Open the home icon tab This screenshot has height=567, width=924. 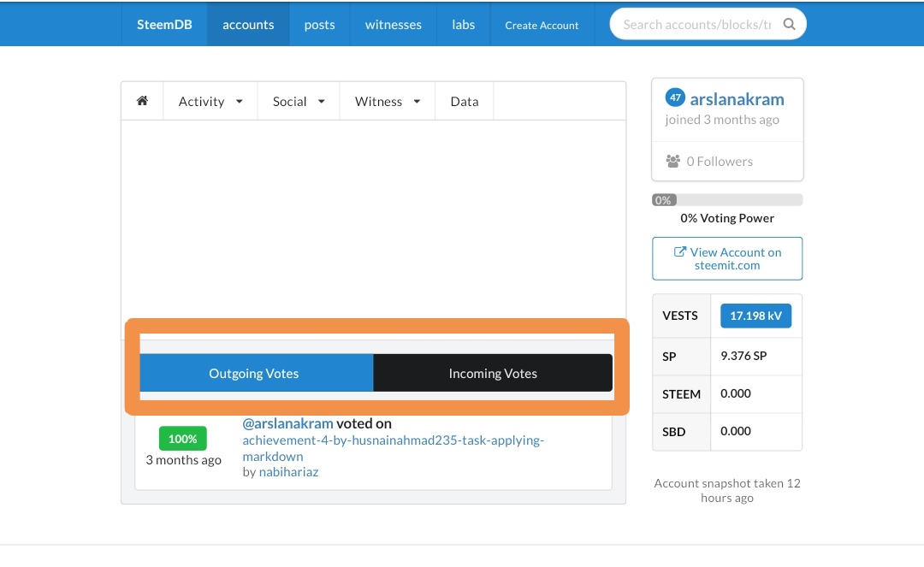pyautogui.click(x=142, y=101)
